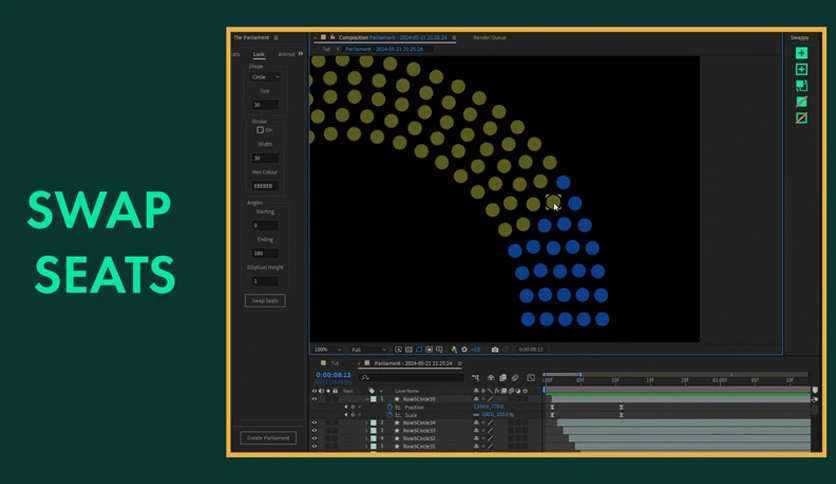836x484 pixels.
Task: Open the composition viewer panel menu
Action: coord(454,38)
